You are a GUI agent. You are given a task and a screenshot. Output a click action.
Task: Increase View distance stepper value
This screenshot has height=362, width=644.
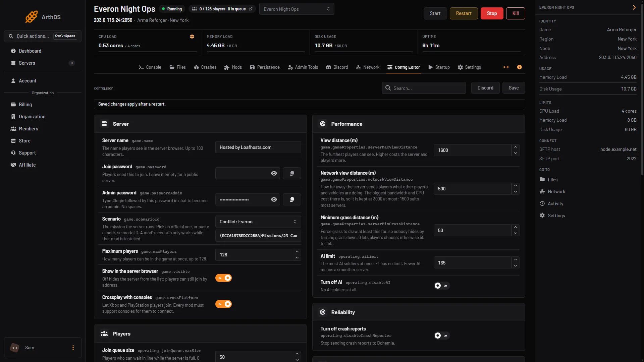click(x=516, y=147)
